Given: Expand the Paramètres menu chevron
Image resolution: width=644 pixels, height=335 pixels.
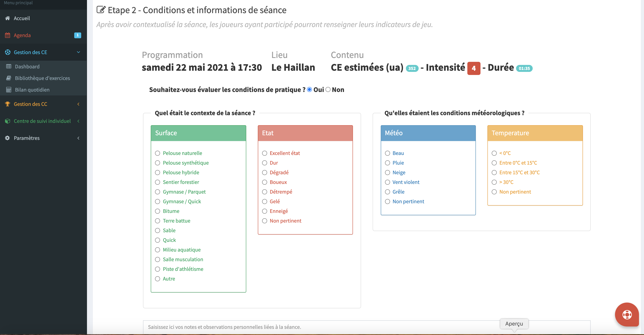Looking at the screenshot, I should tap(78, 138).
